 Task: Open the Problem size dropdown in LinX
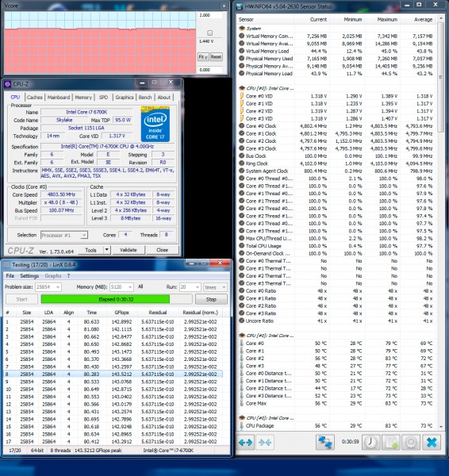pos(57,287)
